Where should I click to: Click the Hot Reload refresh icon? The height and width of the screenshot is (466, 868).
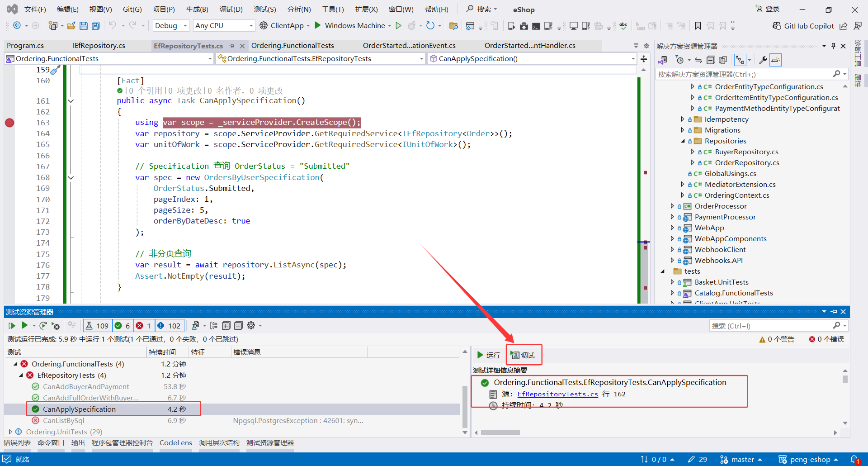point(430,25)
